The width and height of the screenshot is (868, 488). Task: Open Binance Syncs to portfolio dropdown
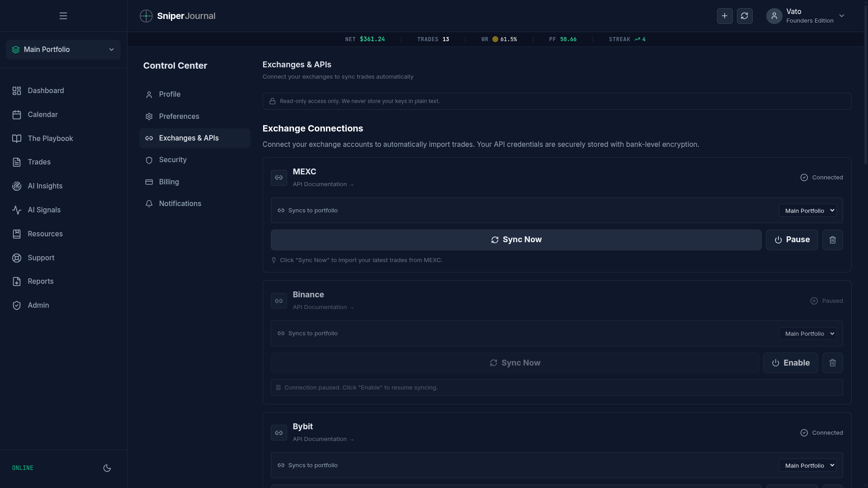tap(807, 333)
